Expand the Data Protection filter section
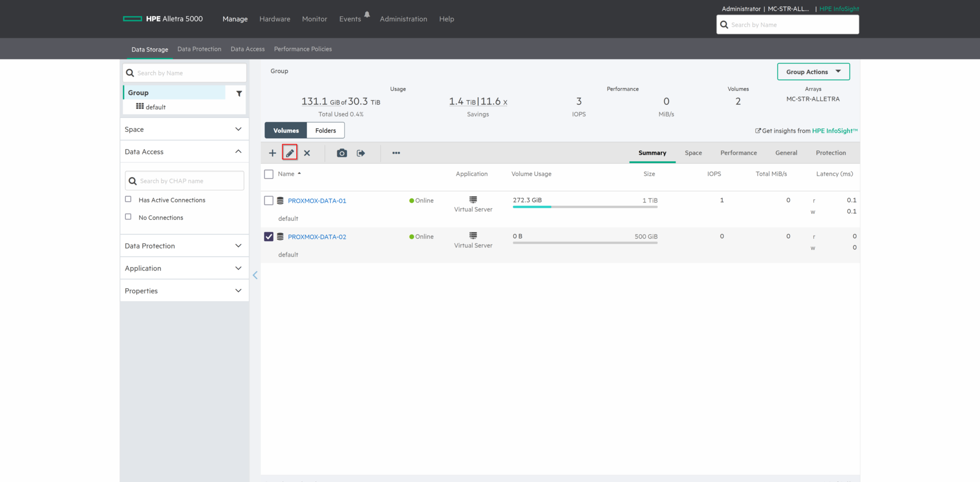980x482 pixels. pyautogui.click(x=184, y=246)
